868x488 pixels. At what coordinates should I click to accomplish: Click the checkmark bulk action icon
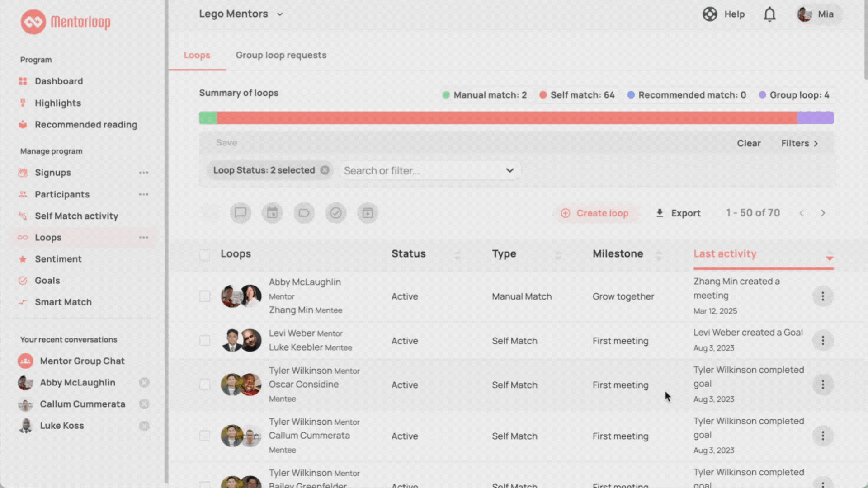[x=336, y=213]
